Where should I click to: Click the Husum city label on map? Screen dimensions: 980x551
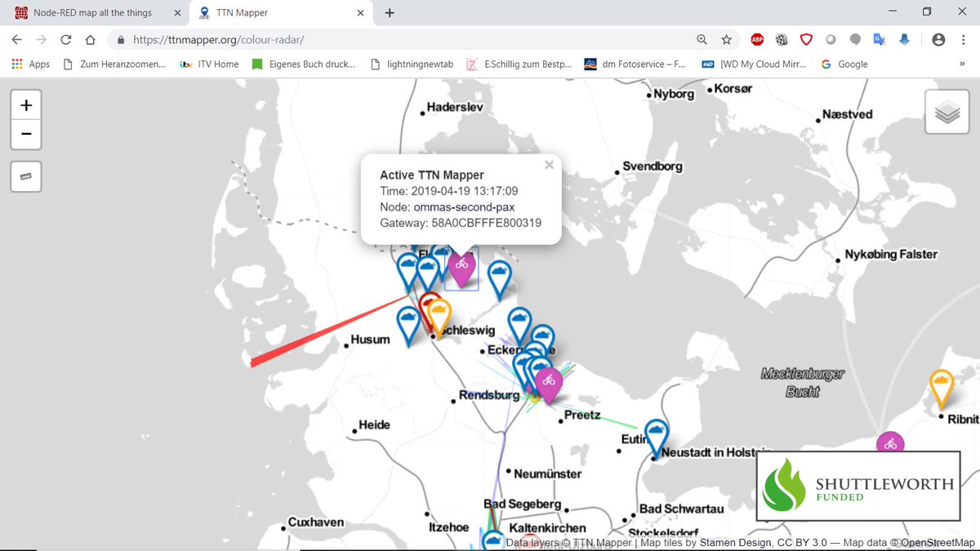point(370,339)
